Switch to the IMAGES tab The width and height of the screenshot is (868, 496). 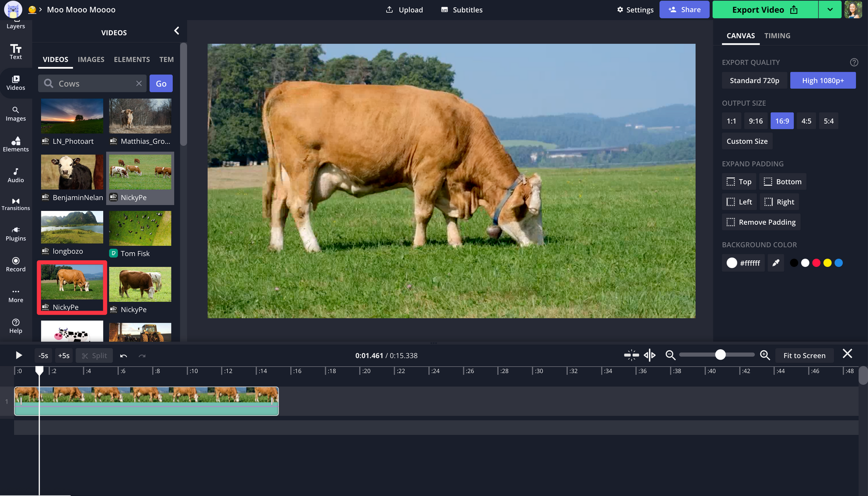tap(91, 59)
